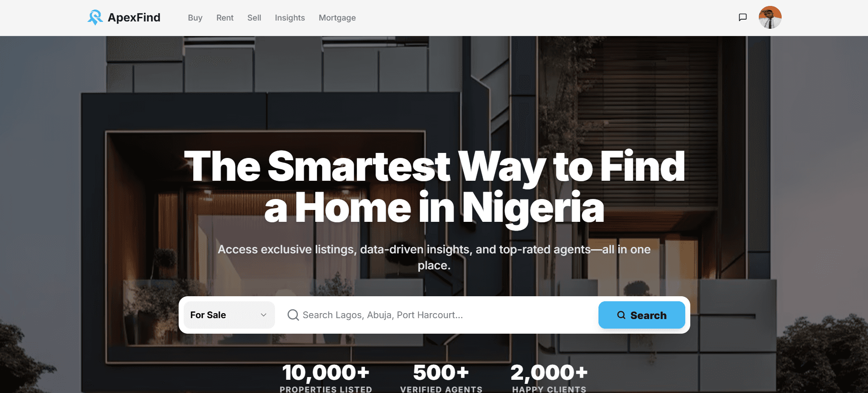Click magnifier icon on Search button

tap(621, 315)
